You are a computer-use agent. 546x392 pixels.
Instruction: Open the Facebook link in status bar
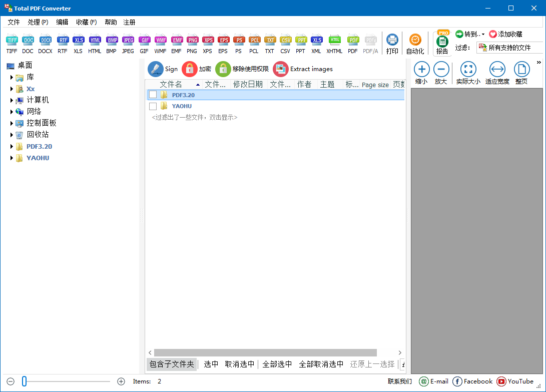472,381
